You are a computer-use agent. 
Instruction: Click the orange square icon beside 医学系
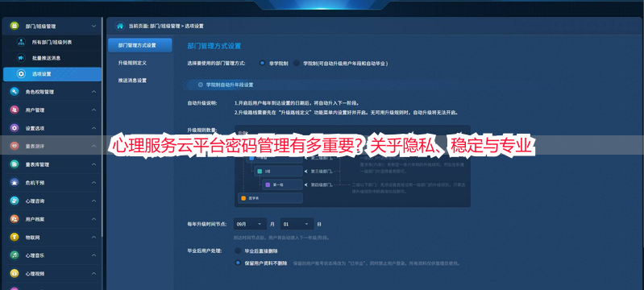tap(243, 198)
